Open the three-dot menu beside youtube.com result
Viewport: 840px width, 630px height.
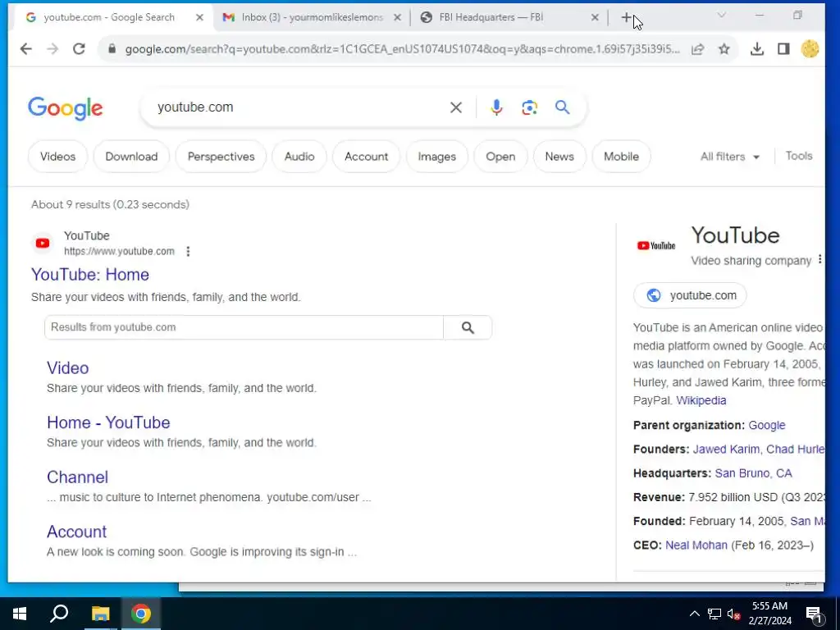pyautogui.click(x=188, y=251)
